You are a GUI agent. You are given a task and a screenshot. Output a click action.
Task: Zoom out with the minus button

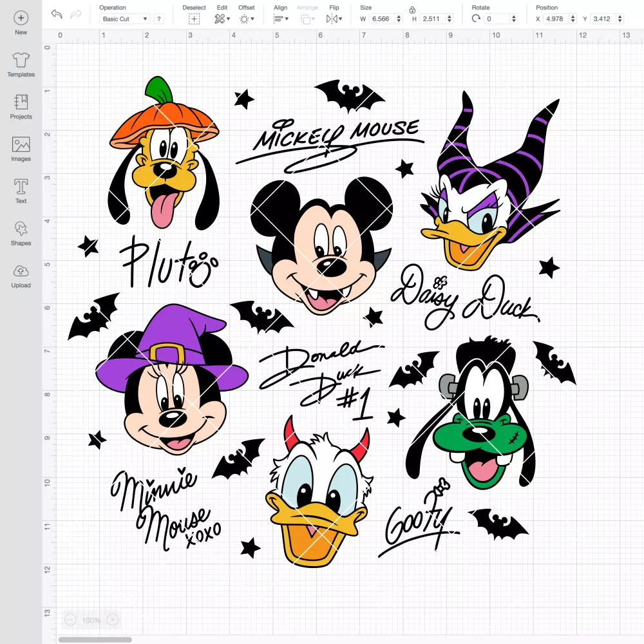(70, 620)
